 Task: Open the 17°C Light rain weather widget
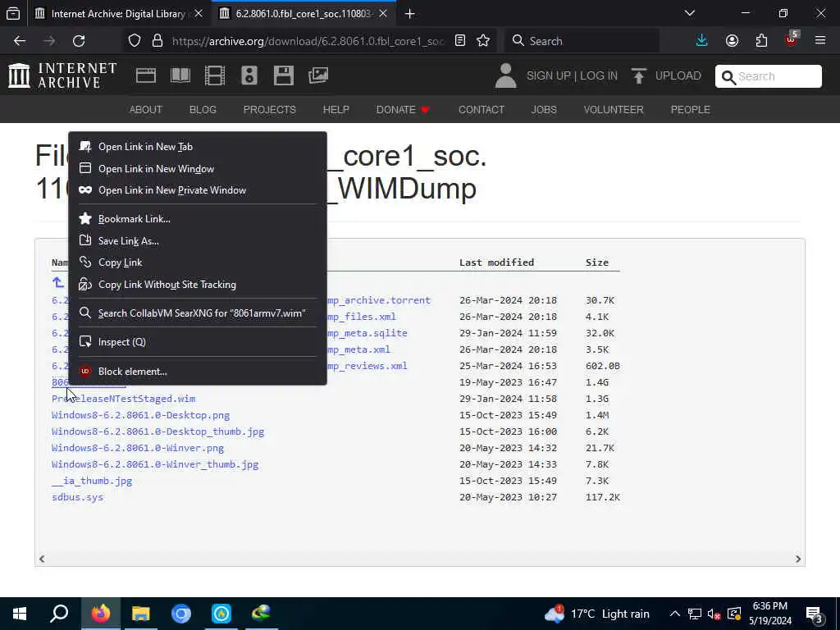click(597, 614)
